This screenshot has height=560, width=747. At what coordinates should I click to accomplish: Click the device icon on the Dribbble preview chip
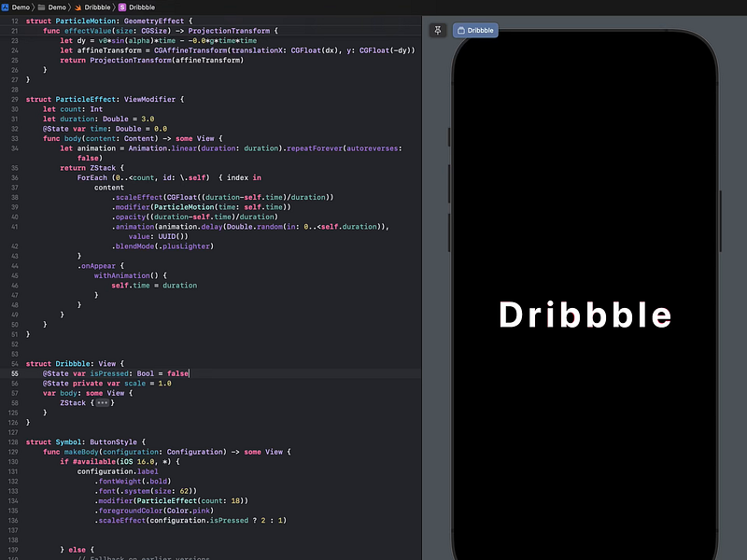pyautogui.click(x=461, y=30)
